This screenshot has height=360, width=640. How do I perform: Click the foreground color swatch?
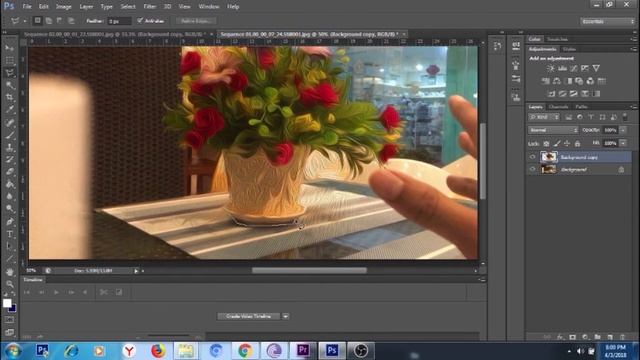point(7,303)
